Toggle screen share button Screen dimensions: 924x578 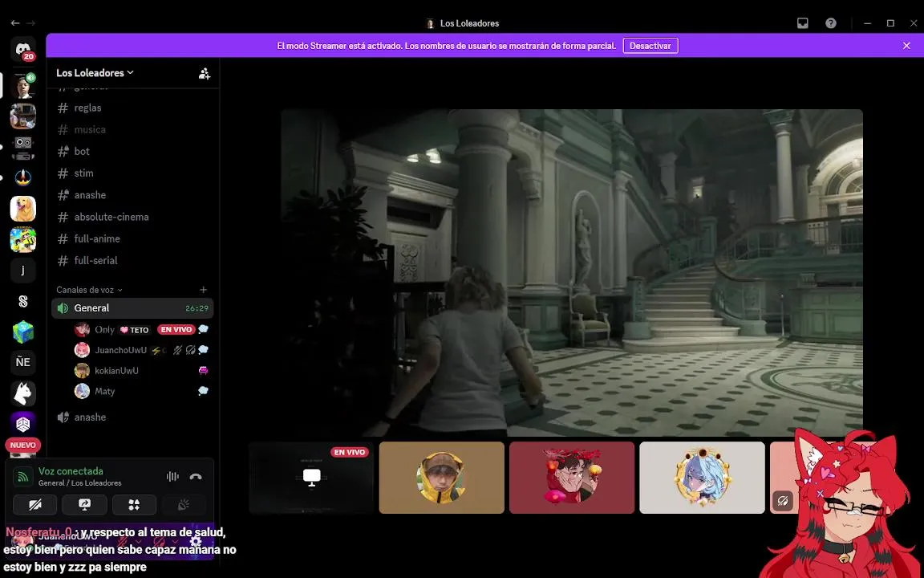[84, 505]
